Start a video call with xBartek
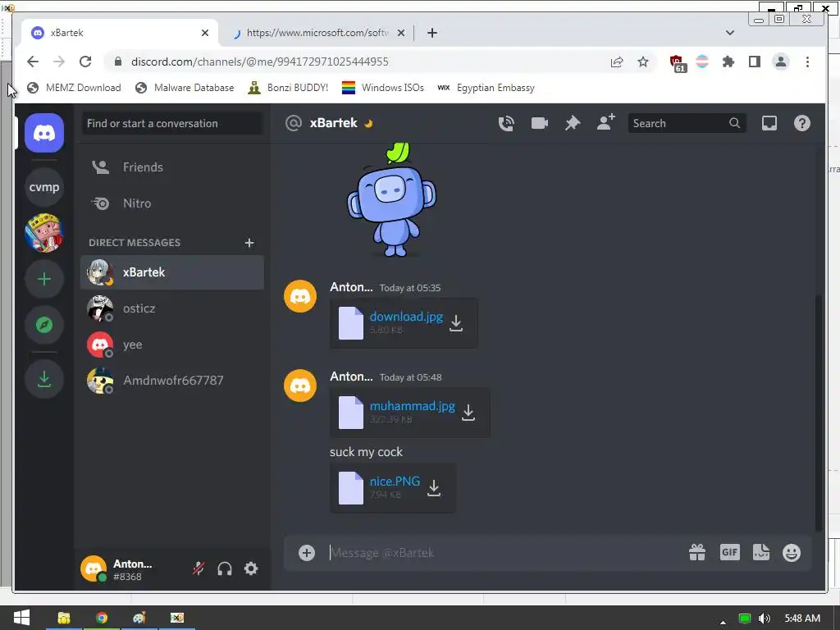 pyautogui.click(x=540, y=123)
